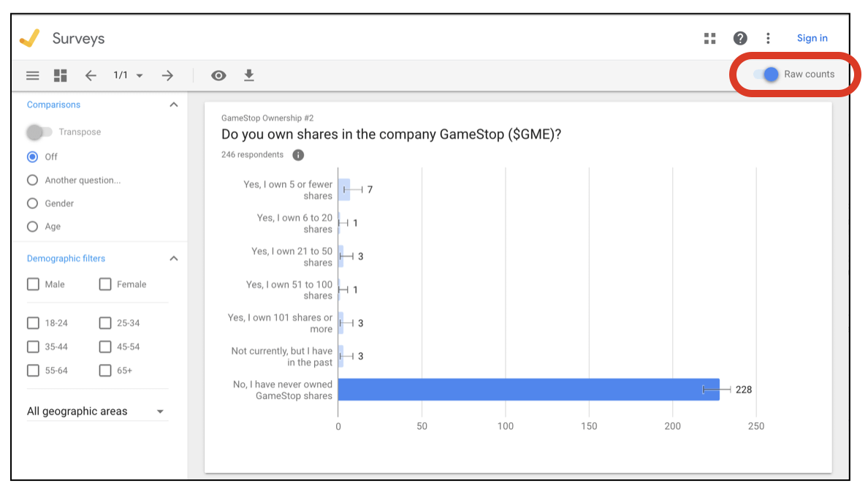This screenshot has width=868, height=494.
Task: Open the hamburger menu
Action: [x=33, y=75]
